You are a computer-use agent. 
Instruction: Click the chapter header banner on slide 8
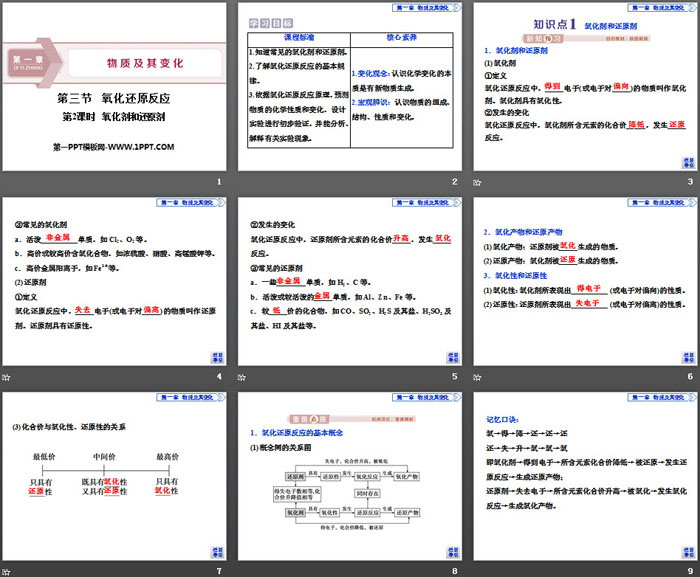coord(426,397)
